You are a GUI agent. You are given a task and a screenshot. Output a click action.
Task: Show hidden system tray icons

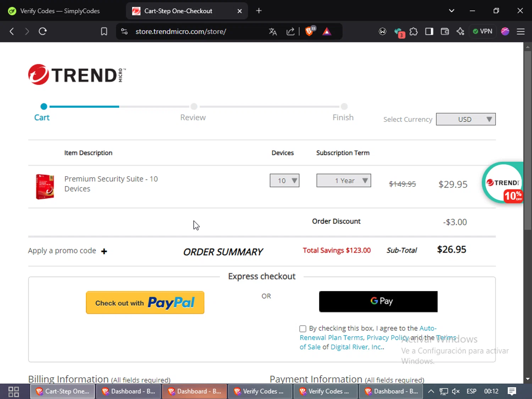[x=431, y=392]
